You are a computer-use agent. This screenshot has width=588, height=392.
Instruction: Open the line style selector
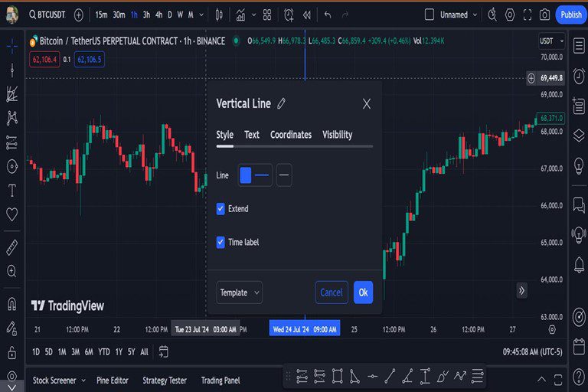pos(284,175)
